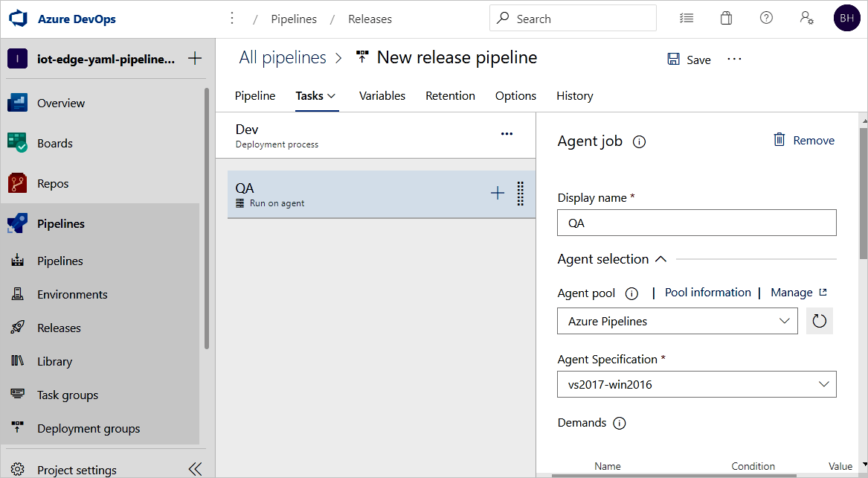Switch to the Variables tab
Viewport: 868px width, 478px height.
(x=382, y=96)
